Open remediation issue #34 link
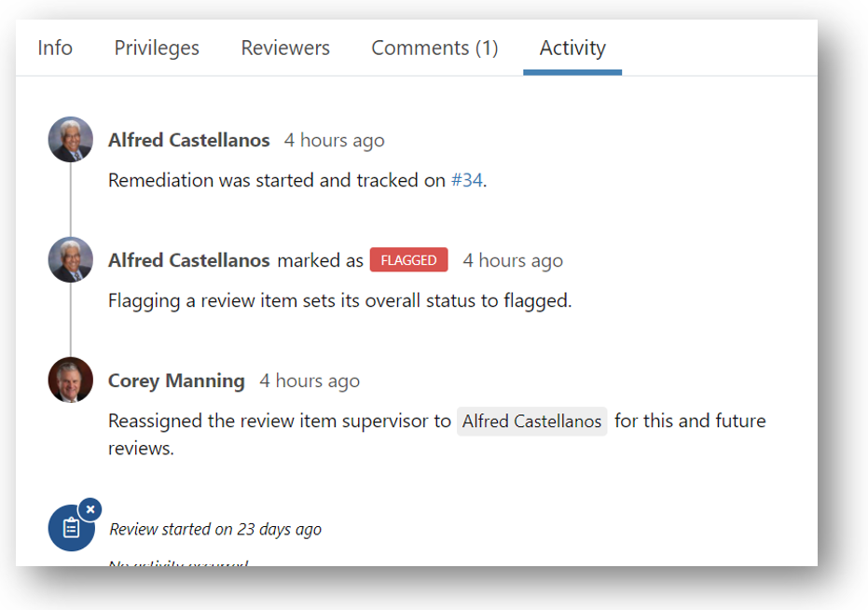This screenshot has height=610, width=868. (x=466, y=181)
